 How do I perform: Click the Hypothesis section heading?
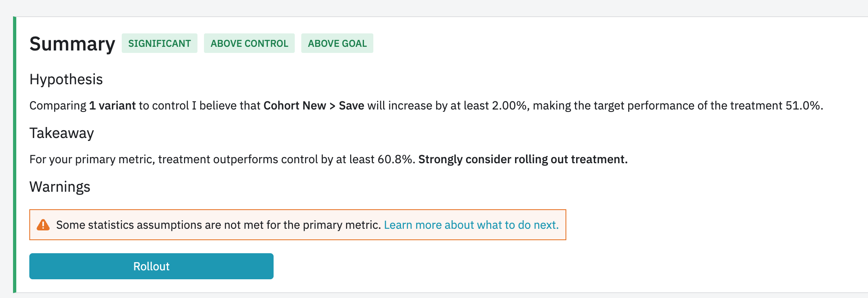pos(66,79)
